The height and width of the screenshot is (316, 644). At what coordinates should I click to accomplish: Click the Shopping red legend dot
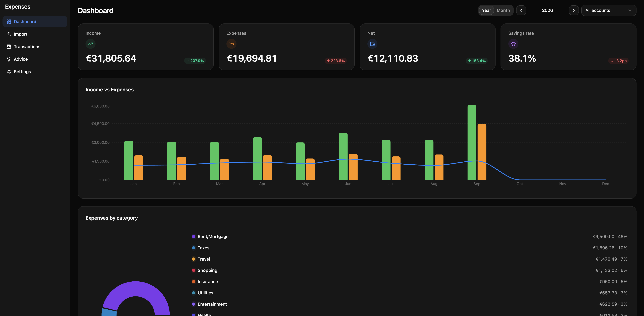[x=194, y=270]
